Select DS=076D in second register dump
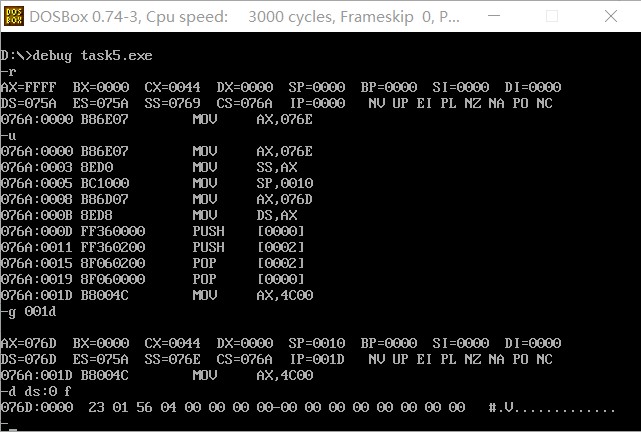Screen dimensions: 641x432 (28, 359)
